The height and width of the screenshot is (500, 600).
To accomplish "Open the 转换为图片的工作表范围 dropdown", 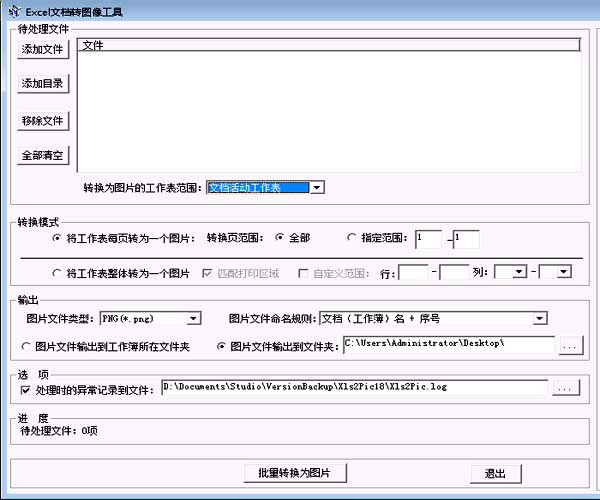I will [x=317, y=188].
